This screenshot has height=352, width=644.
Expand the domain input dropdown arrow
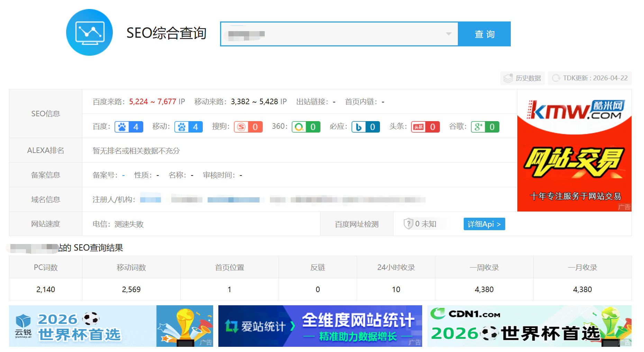pyautogui.click(x=448, y=34)
